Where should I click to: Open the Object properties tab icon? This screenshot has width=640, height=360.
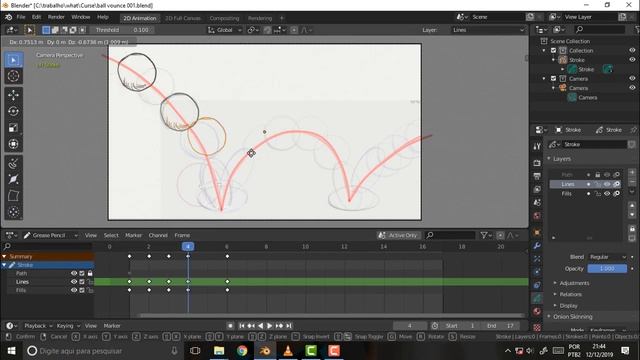point(537,232)
